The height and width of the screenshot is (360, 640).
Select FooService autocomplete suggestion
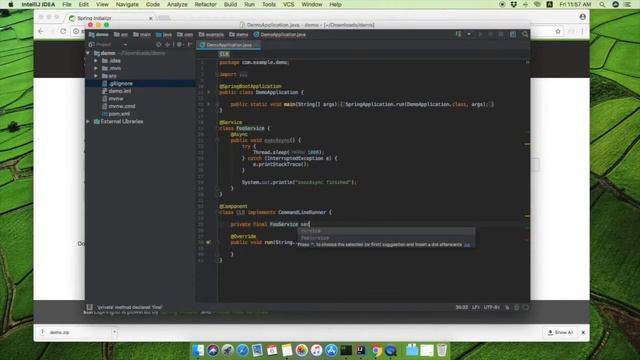315,238
